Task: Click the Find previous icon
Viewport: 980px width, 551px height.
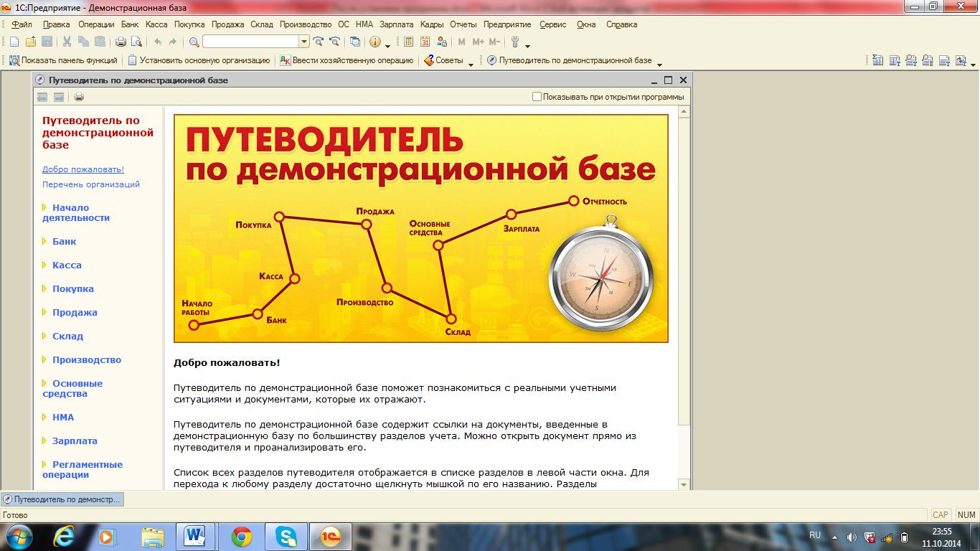Action: 334,42
